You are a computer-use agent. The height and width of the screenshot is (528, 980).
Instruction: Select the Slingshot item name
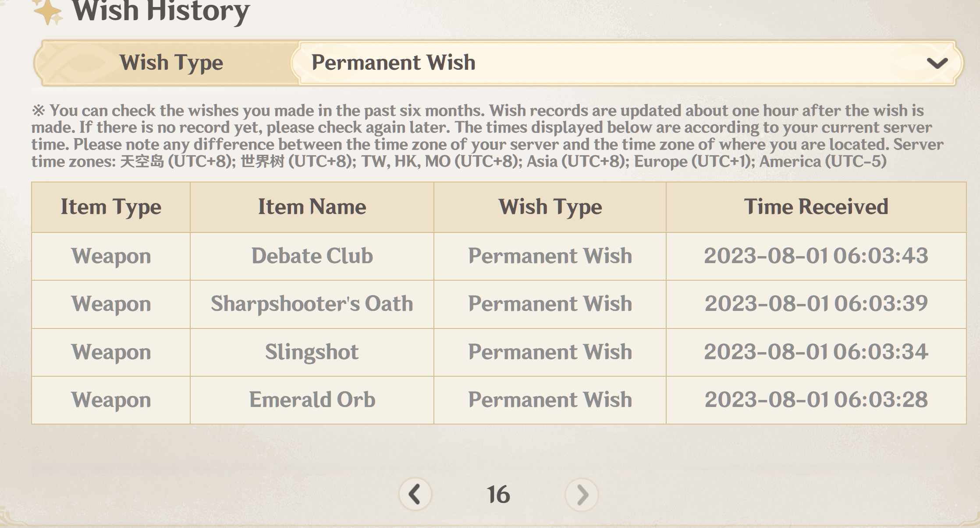[x=312, y=352]
